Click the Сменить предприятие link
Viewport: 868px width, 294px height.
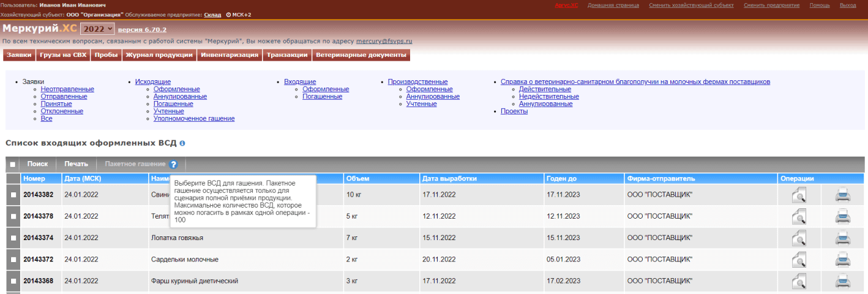771,5
